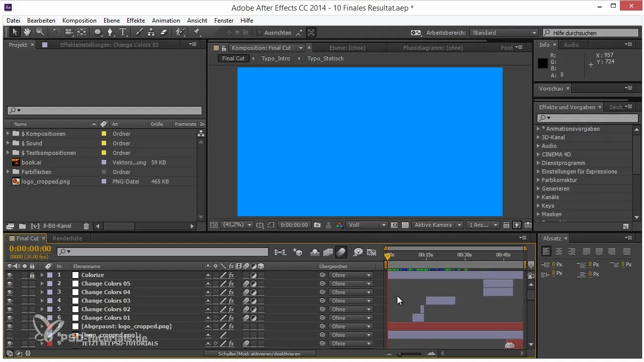Enable Motion Blur switch in timeline

pos(342,252)
